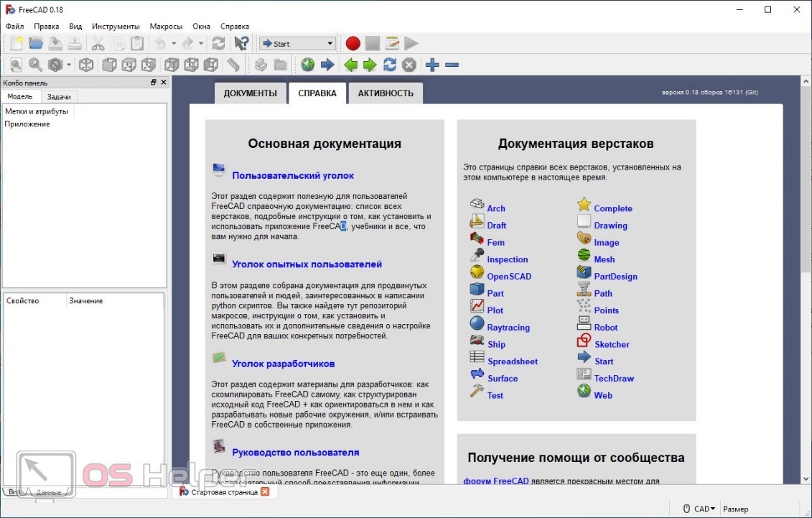Screen dimensions: 812x518
Task: Open the Уголок разработчиков link
Action: (284, 364)
